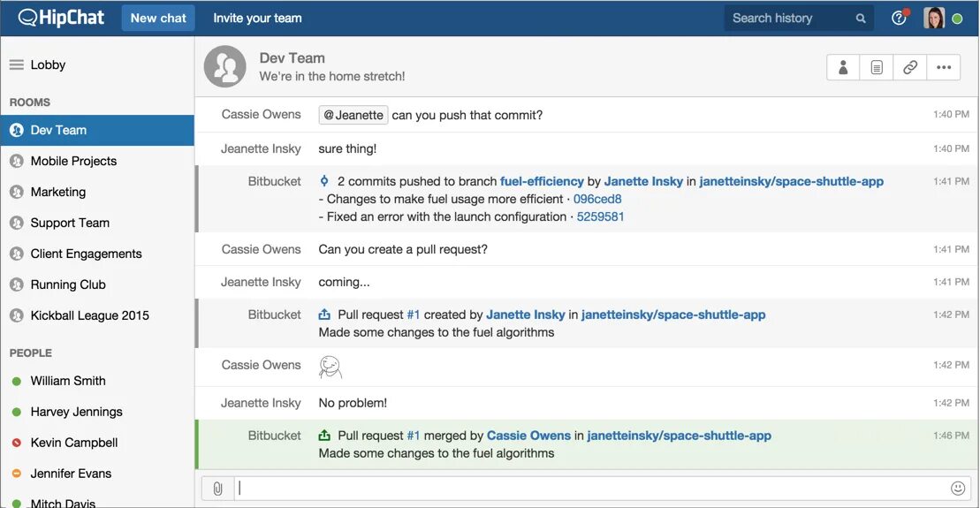Open the help icon with notification

pos(899,18)
